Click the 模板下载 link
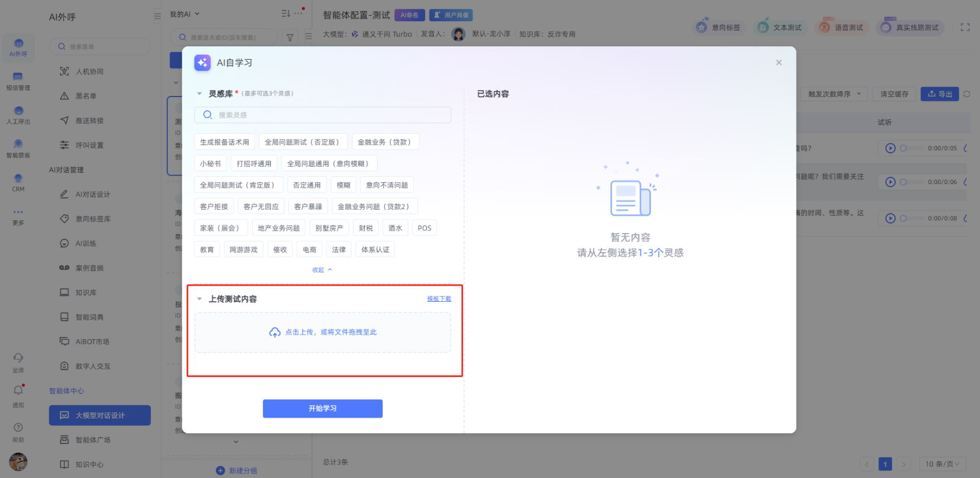 click(x=439, y=299)
